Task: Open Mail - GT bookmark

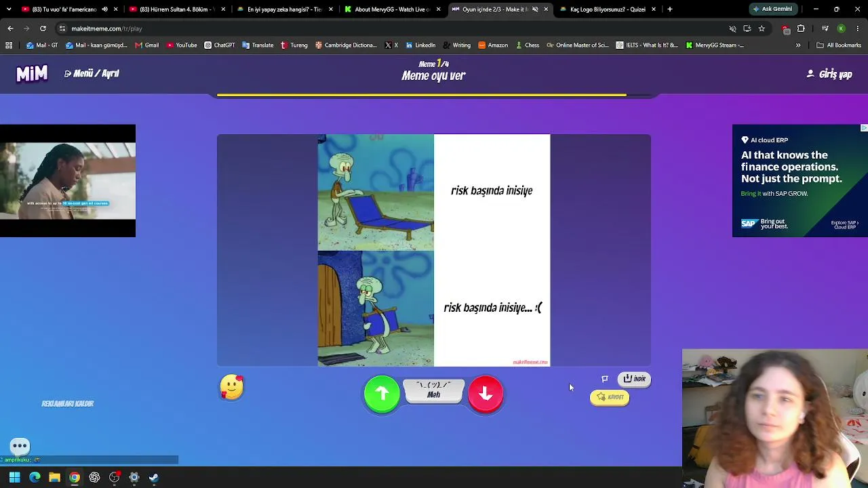Action: pos(43,45)
